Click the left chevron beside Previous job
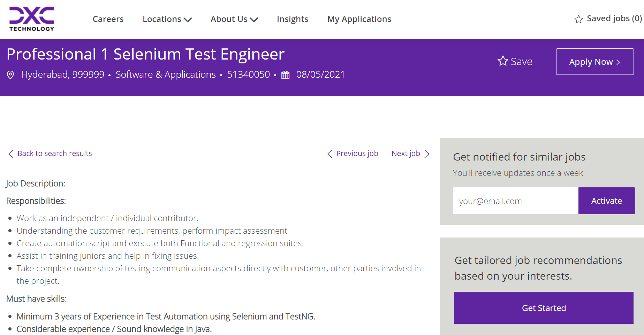Image resolution: width=644 pixels, height=335 pixels. [329, 154]
